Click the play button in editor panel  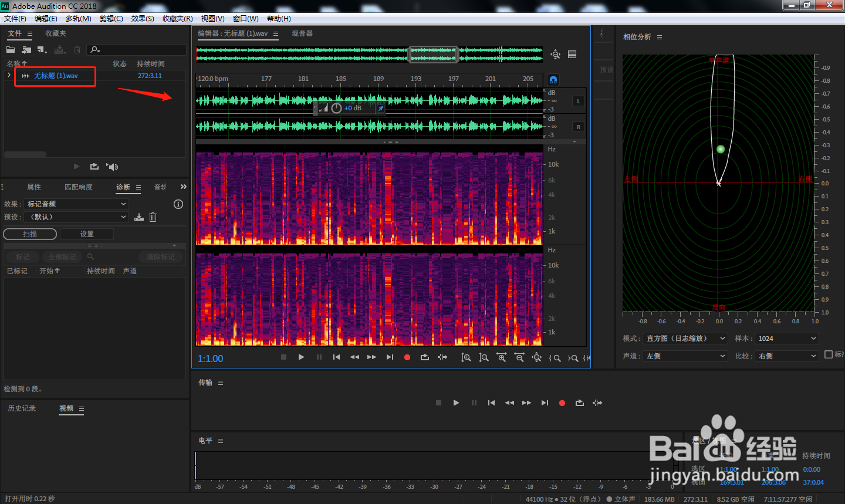[x=301, y=357]
